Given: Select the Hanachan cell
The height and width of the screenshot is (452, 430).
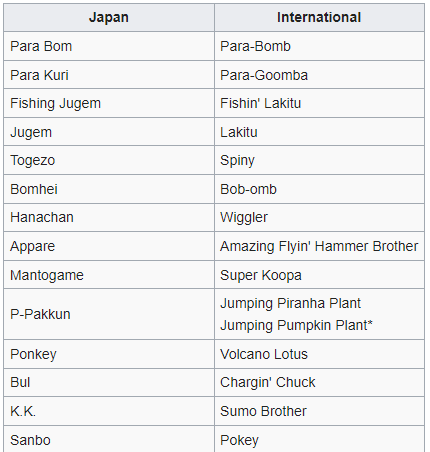Looking at the screenshot, I should tap(109, 217).
